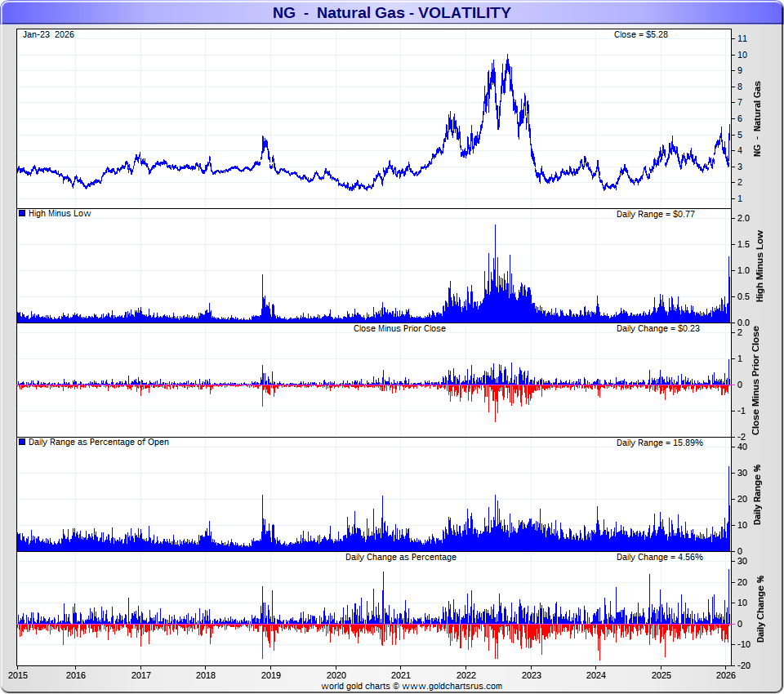Click 'Daily Change = 4.56%' value

click(x=660, y=557)
